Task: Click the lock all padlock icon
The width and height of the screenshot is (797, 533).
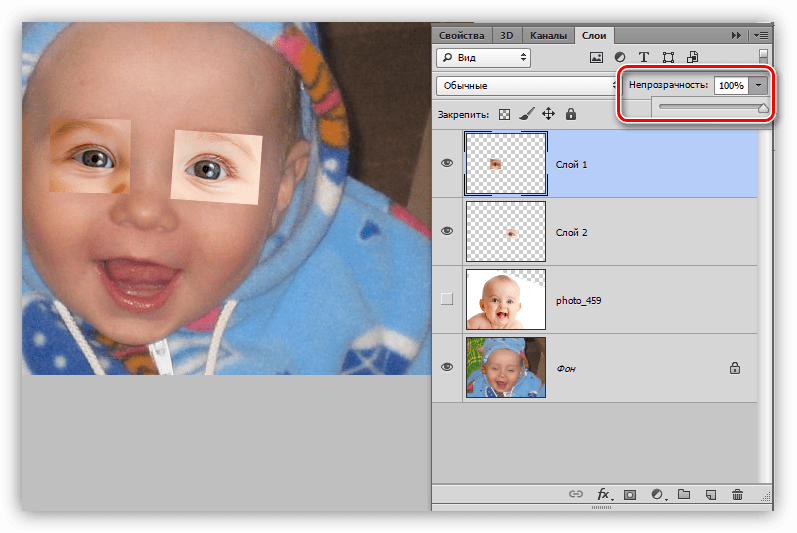Action: [x=571, y=114]
